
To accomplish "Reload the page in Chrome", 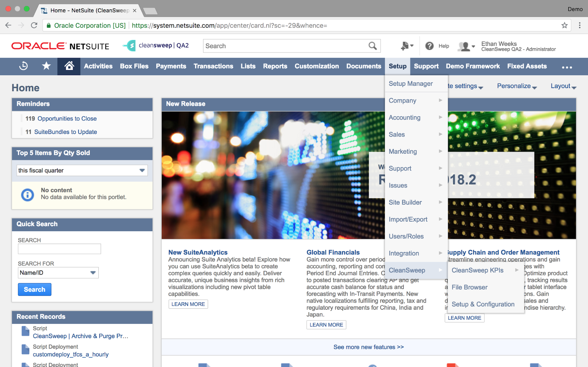I will [x=34, y=26].
